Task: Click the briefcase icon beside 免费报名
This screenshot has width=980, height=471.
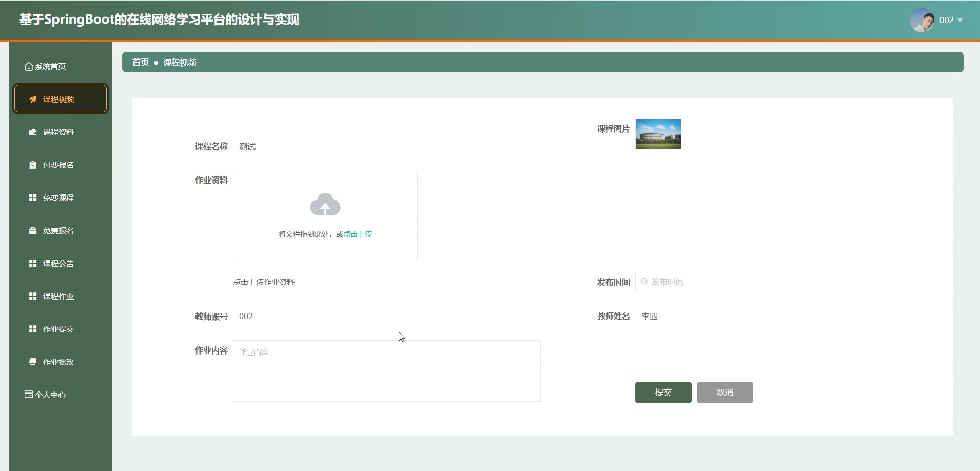Action: coord(33,231)
